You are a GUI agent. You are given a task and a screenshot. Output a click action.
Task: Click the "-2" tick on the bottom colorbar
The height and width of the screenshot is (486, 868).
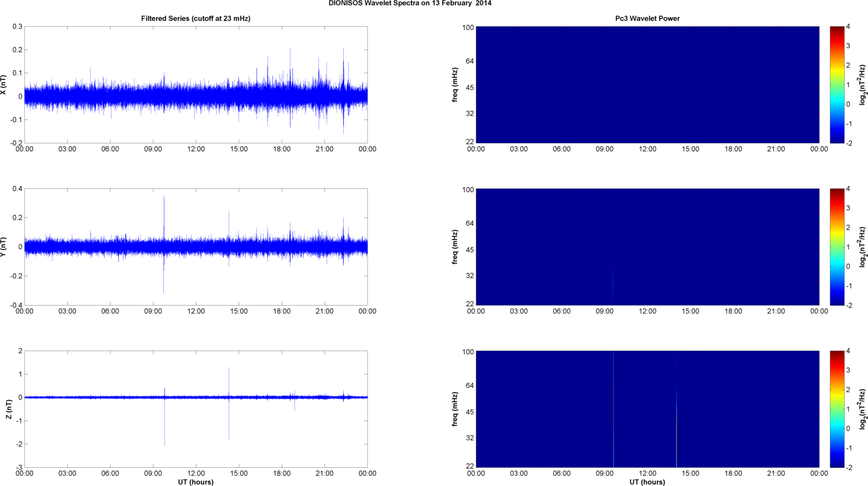tap(848, 467)
